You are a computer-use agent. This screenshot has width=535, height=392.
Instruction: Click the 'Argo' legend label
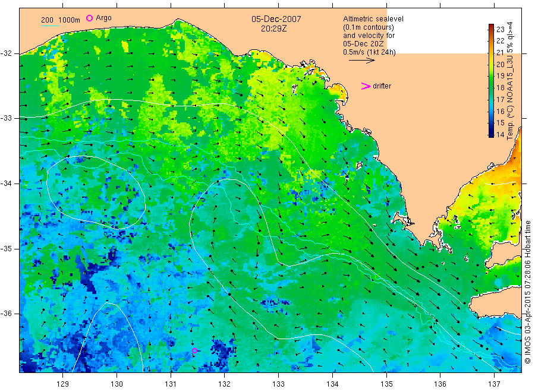[103, 18]
